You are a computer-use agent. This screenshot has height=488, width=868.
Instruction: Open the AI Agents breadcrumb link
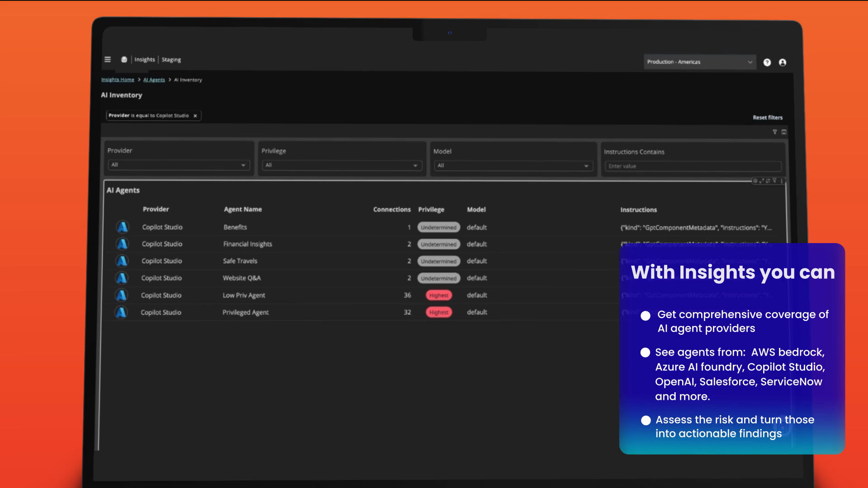pos(154,80)
